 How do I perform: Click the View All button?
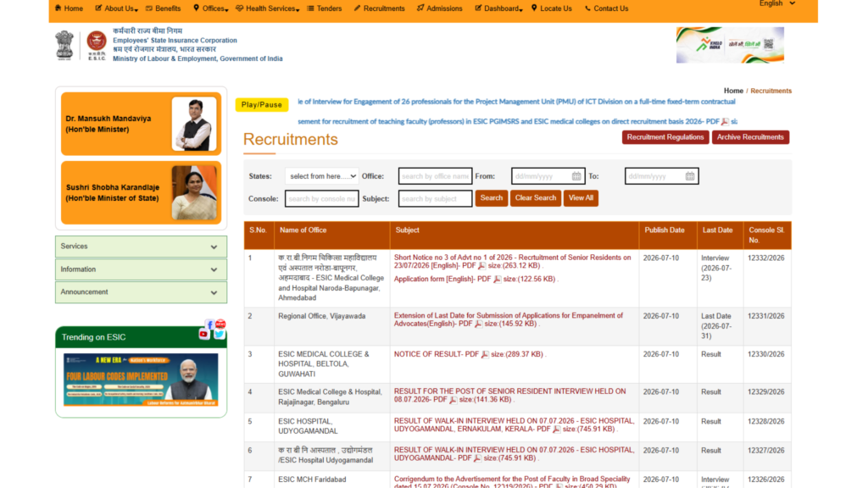[581, 198]
